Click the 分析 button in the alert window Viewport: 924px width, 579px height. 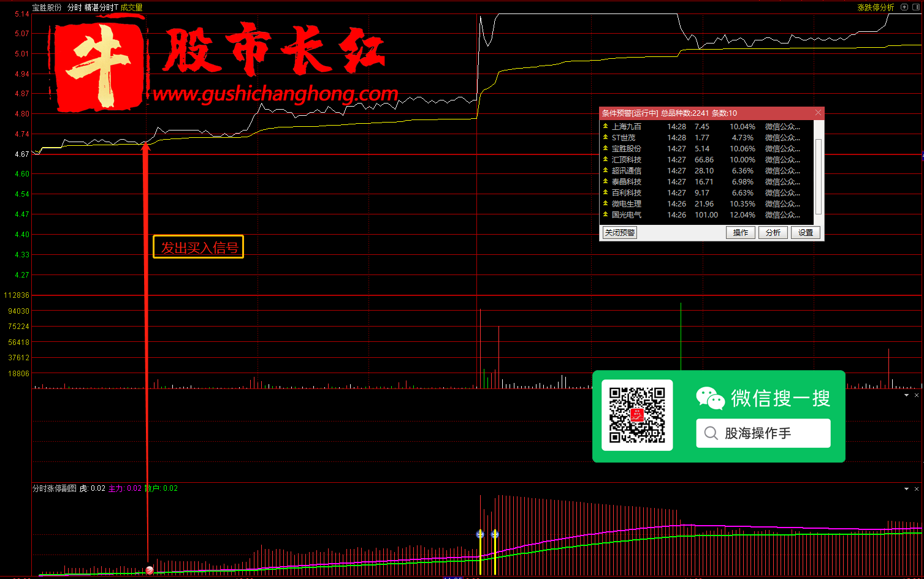point(773,233)
